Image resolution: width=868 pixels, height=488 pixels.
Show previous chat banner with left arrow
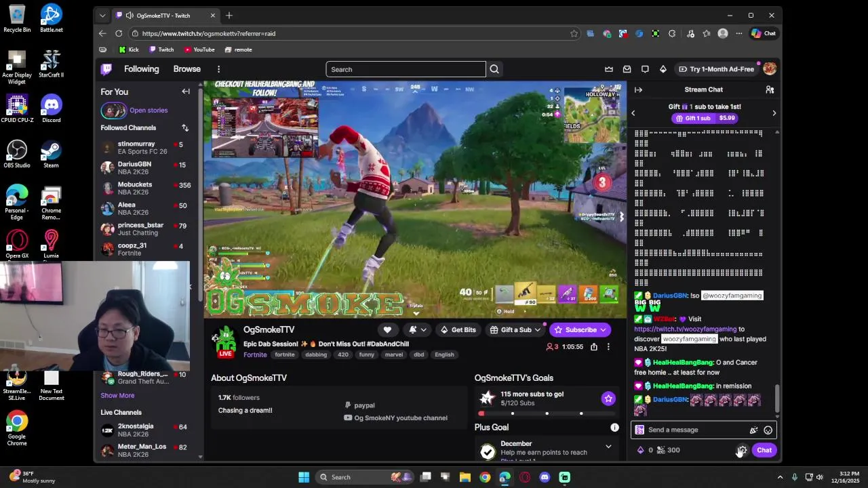633,113
